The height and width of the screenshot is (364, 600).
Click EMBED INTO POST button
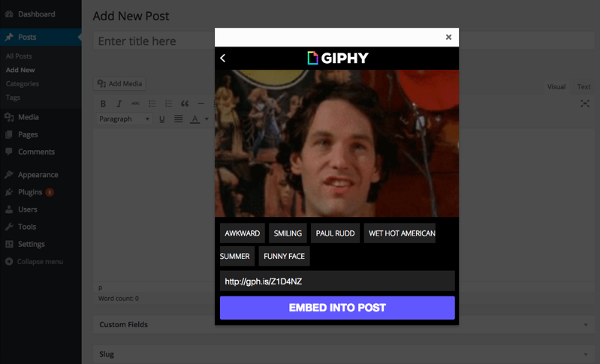337,308
